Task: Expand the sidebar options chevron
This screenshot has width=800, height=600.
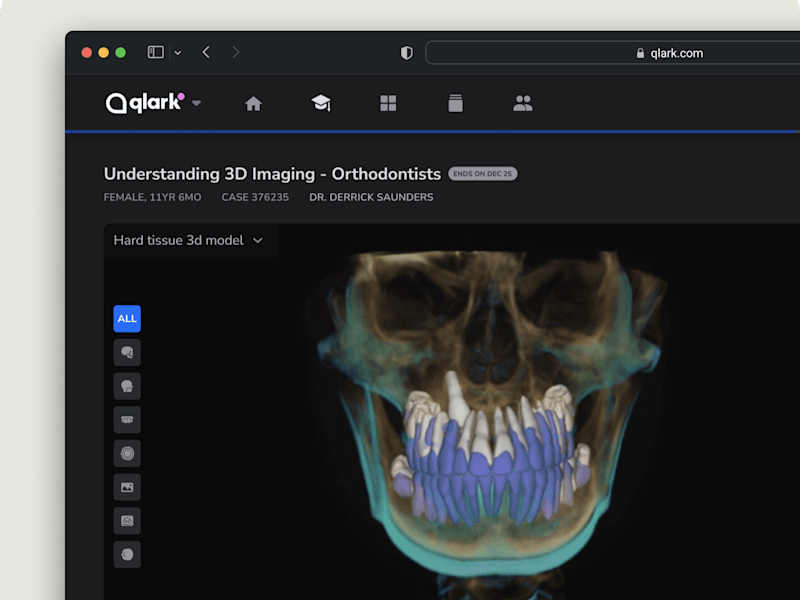Action: click(178, 53)
